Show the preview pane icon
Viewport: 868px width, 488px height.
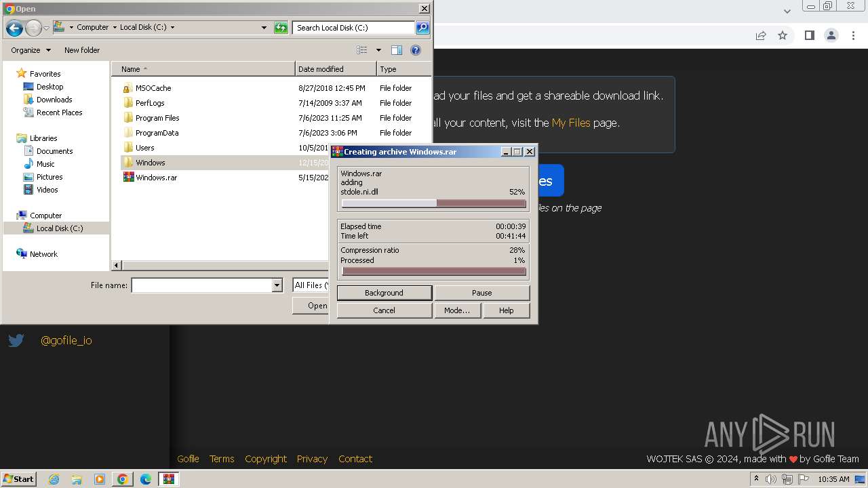(397, 50)
